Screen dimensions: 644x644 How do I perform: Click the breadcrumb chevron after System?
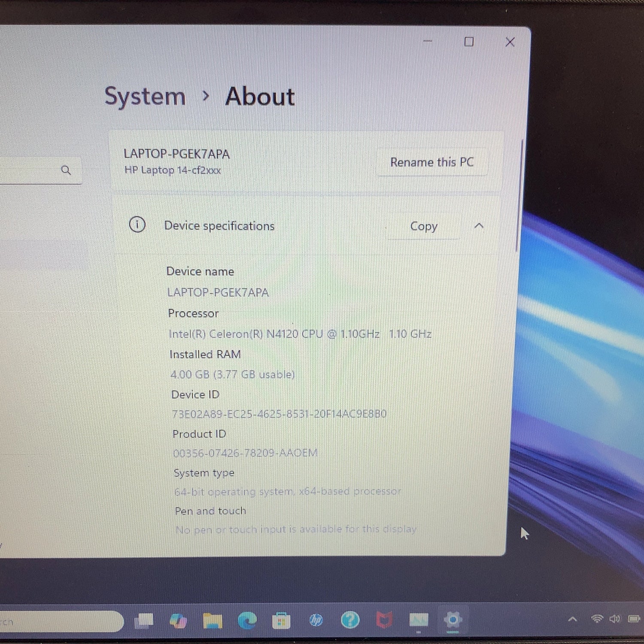(206, 96)
